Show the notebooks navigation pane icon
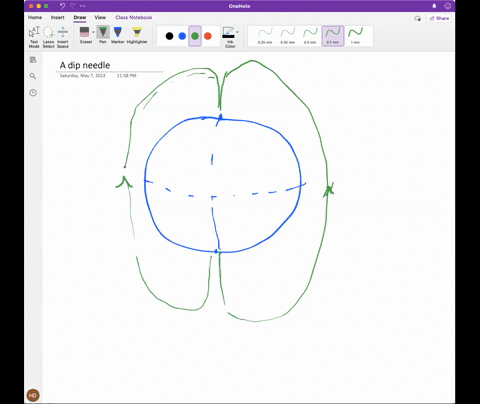The height and width of the screenshot is (404, 480). (33, 60)
